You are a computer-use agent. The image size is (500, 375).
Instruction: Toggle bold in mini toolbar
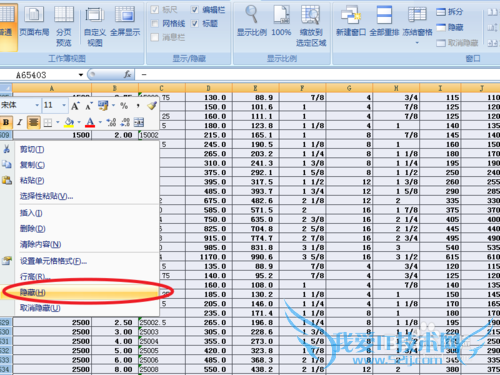6,122
